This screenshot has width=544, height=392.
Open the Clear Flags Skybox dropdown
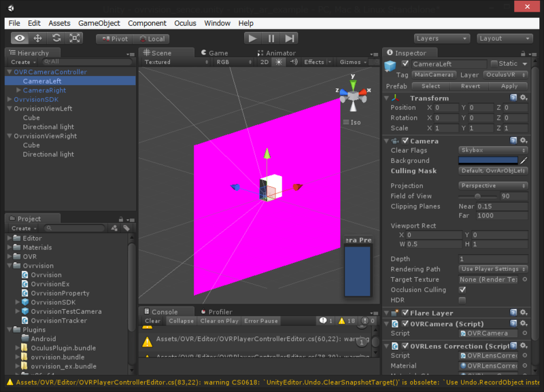pyautogui.click(x=493, y=150)
